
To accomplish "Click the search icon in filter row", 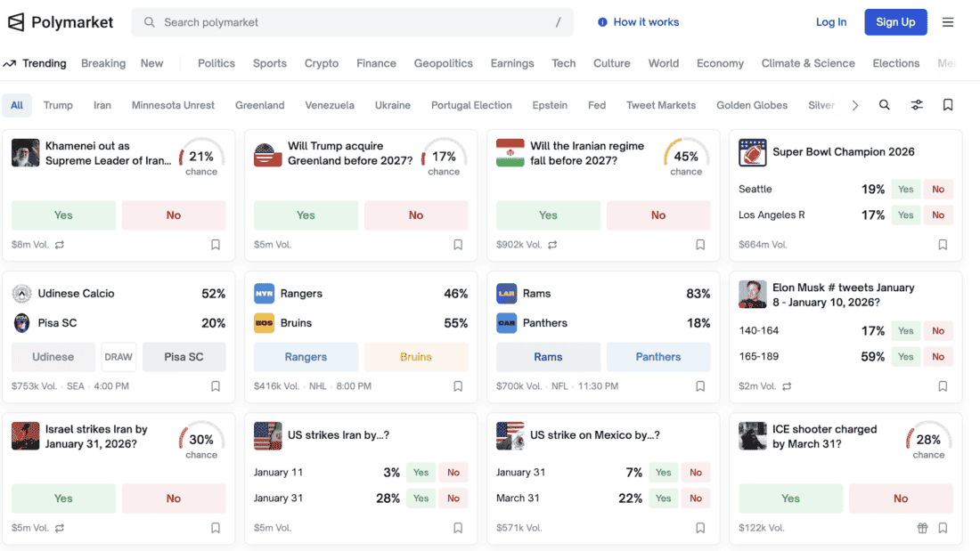I will (x=885, y=105).
